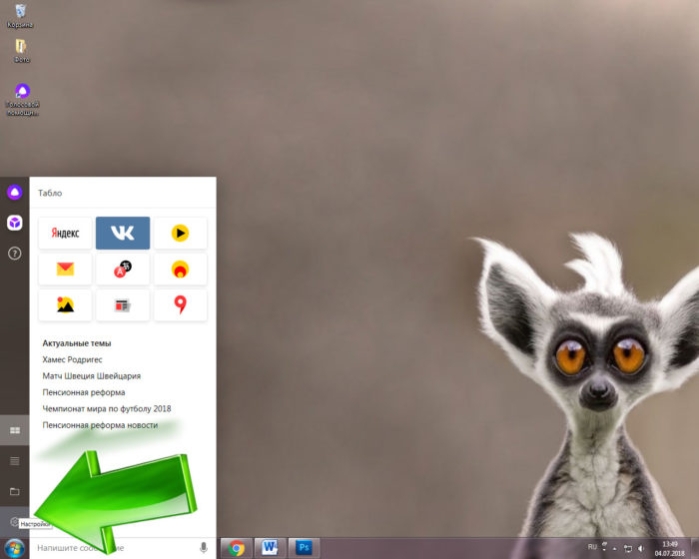Open the Пенсионная реформа trending topic
This screenshot has height=559, width=699.
point(84,392)
